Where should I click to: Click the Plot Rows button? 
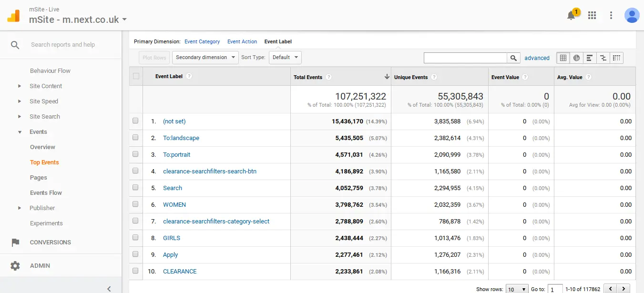point(154,58)
